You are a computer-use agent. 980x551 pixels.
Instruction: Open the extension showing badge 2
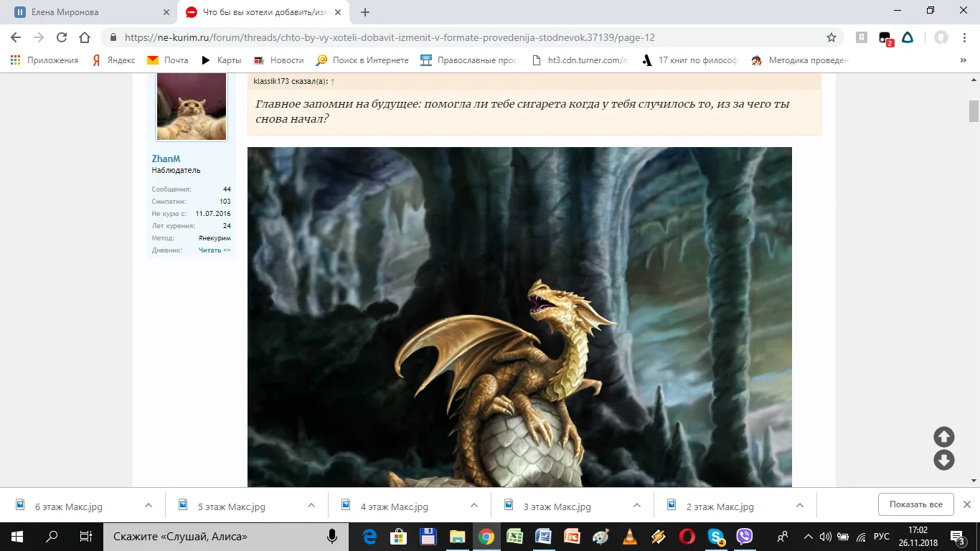tap(885, 38)
